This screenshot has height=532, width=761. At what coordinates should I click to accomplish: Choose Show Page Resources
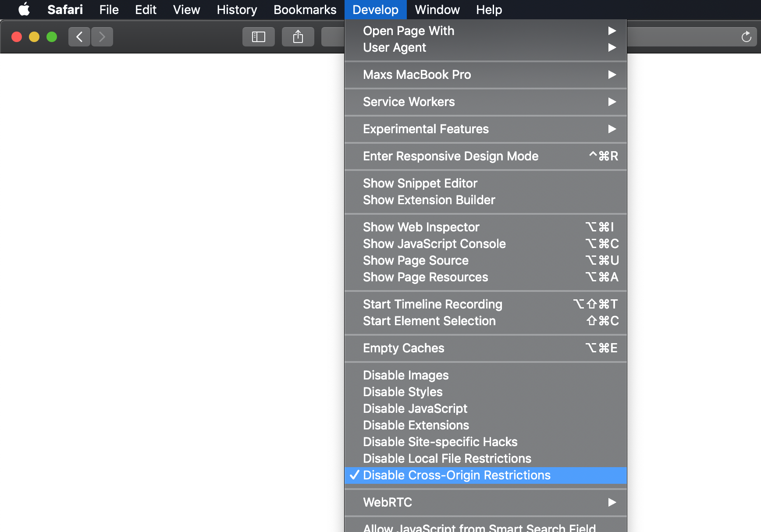tap(486, 277)
